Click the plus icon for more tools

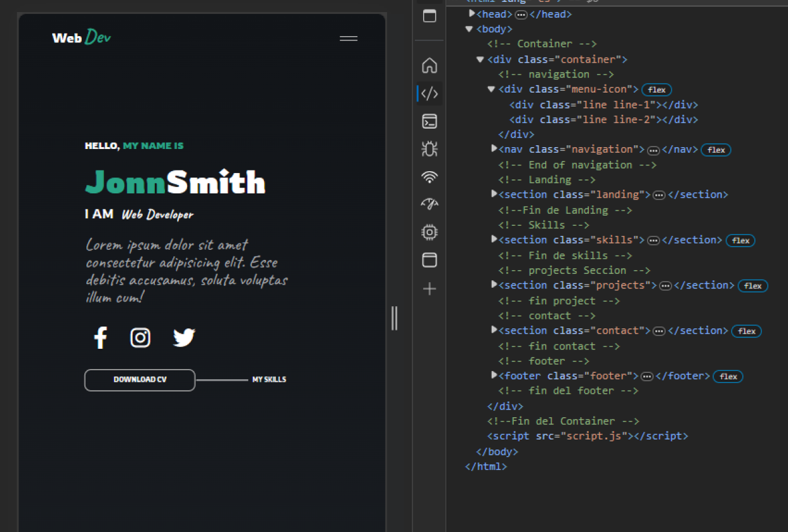tap(430, 289)
